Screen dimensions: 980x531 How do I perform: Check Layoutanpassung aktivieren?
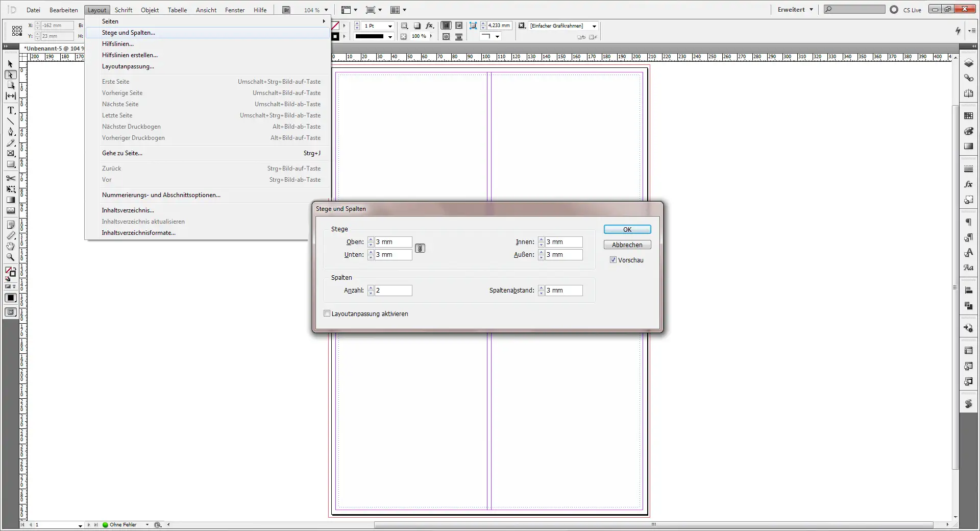tap(327, 313)
